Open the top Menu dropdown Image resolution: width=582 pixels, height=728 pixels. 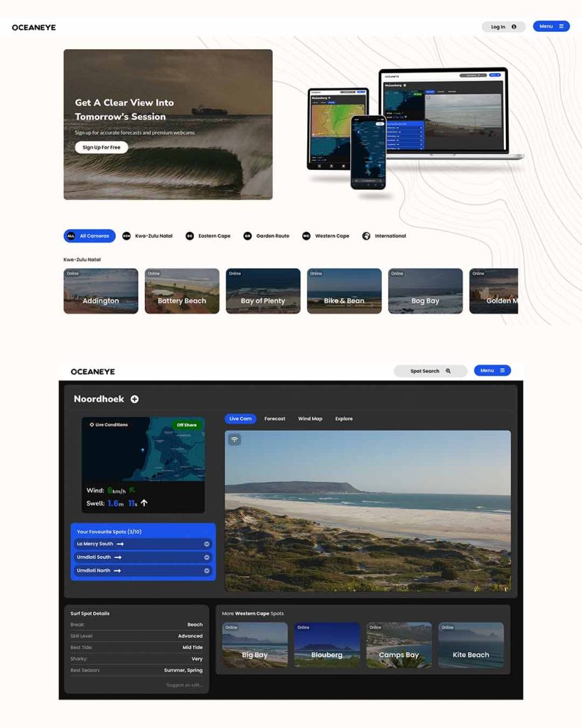click(551, 26)
